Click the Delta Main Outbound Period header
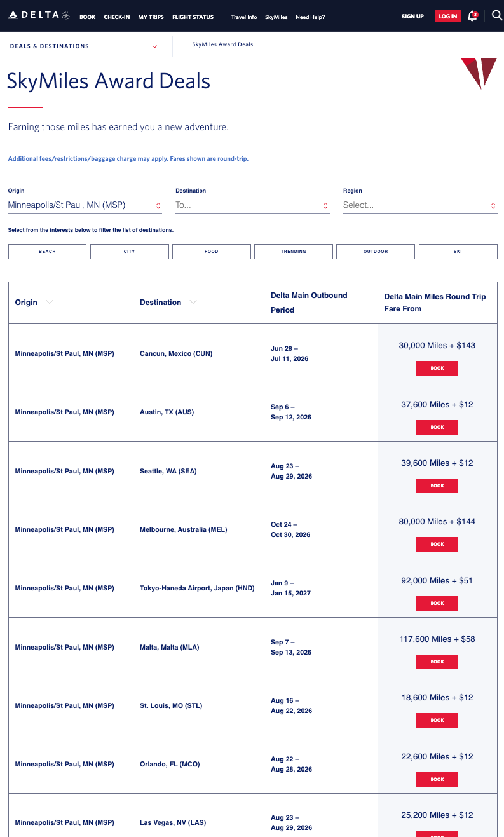This screenshot has height=837, width=504. [x=309, y=303]
